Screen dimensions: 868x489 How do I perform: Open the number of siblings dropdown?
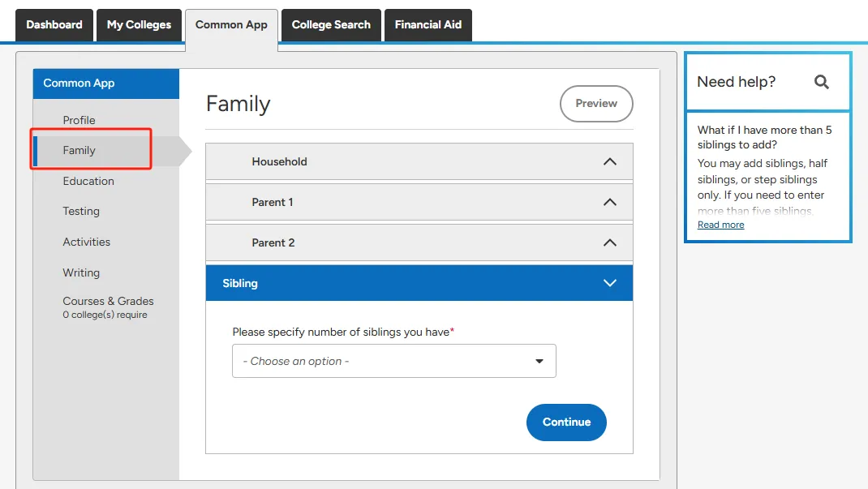click(x=394, y=361)
